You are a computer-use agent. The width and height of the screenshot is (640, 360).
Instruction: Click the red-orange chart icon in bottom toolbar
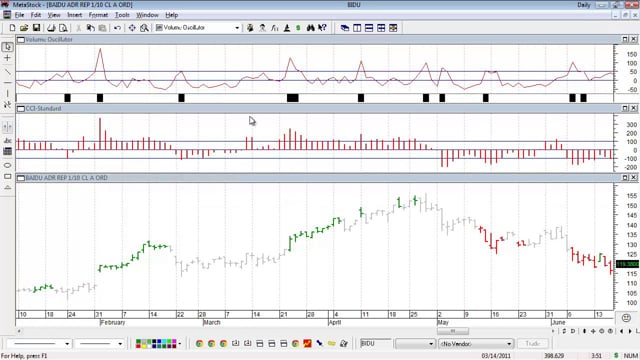307,344
